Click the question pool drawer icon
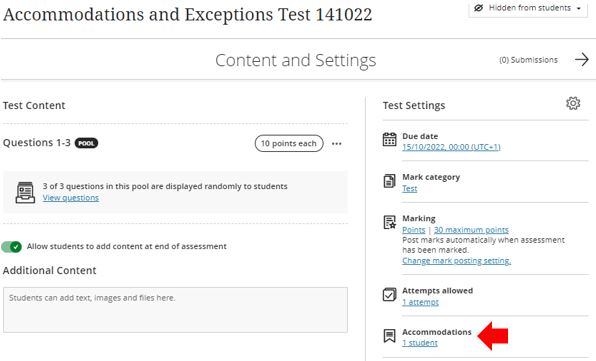 click(25, 192)
